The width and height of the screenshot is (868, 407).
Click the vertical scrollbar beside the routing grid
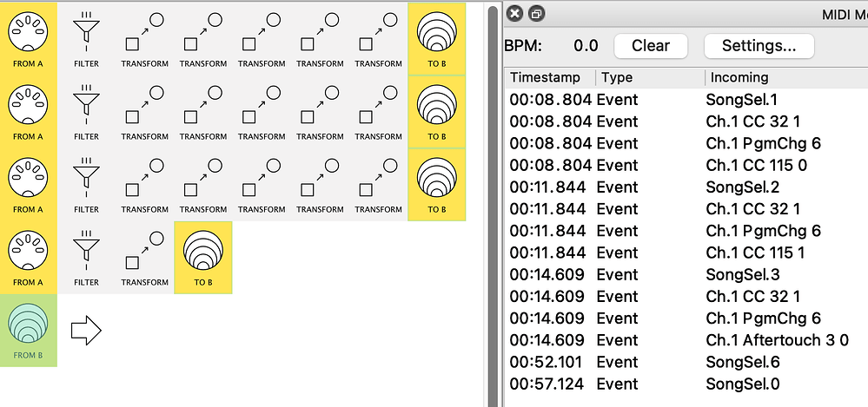(493, 174)
